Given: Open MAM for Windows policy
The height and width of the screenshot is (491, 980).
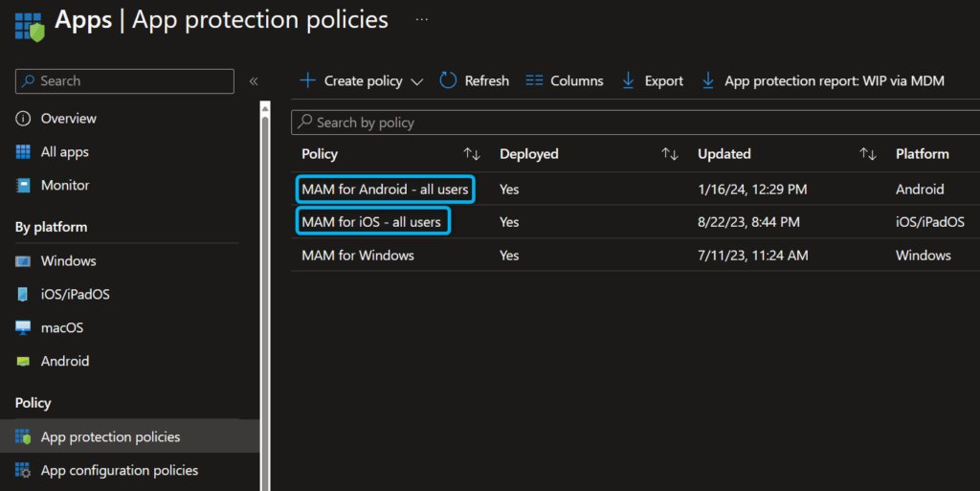Looking at the screenshot, I should [358, 256].
